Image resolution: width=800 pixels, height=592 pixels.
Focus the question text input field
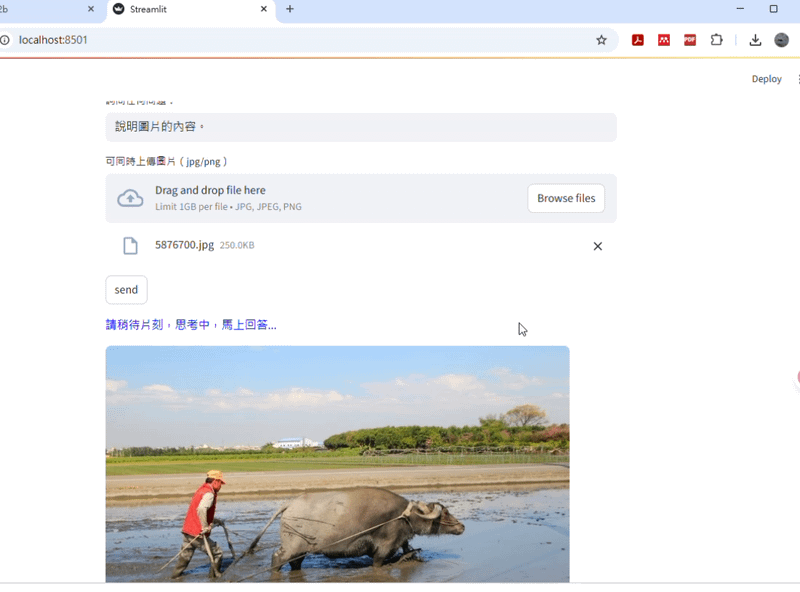[x=360, y=127]
